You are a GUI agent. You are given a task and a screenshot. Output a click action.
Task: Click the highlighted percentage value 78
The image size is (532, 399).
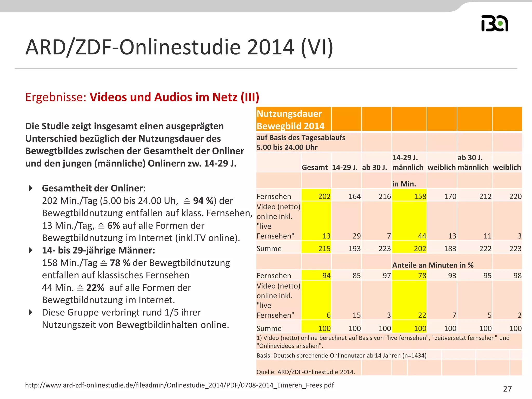422,275
